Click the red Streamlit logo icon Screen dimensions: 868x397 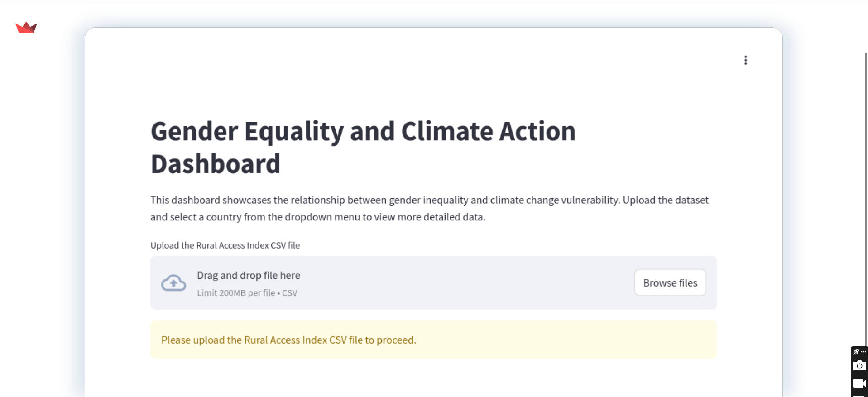(26, 28)
